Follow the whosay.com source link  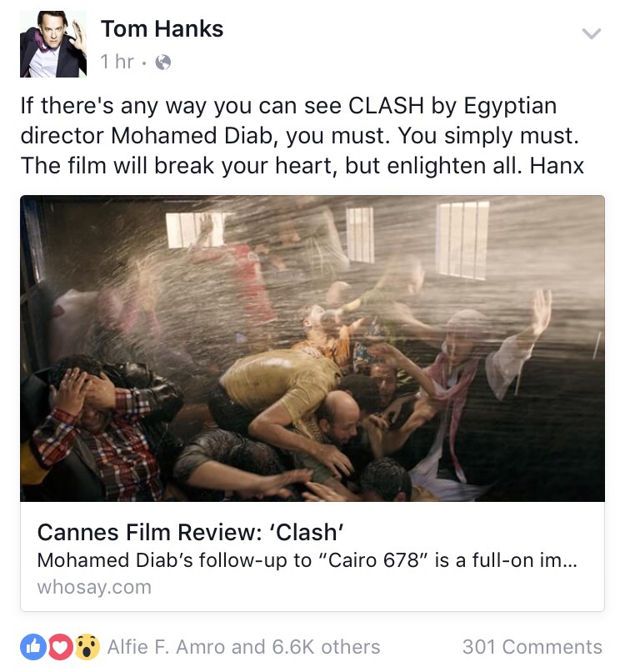pyautogui.click(x=94, y=587)
